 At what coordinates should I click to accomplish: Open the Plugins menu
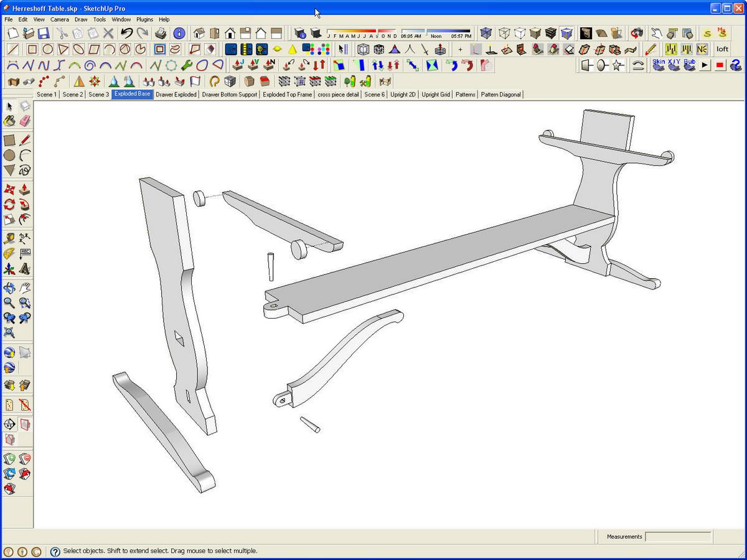(x=144, y=19)
